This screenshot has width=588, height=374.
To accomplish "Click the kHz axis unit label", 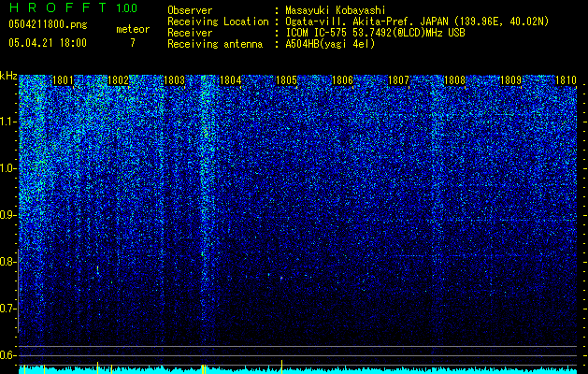I will coord(8,76).
